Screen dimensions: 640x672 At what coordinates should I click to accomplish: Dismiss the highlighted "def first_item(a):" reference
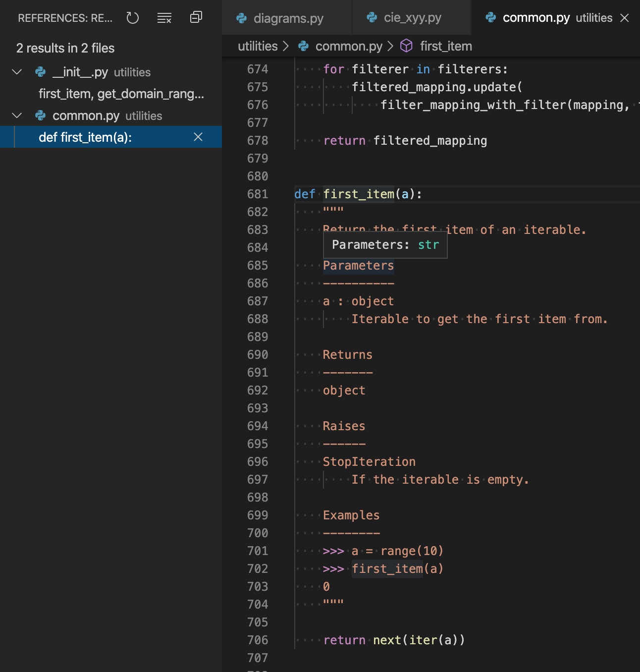click(198, 137)
